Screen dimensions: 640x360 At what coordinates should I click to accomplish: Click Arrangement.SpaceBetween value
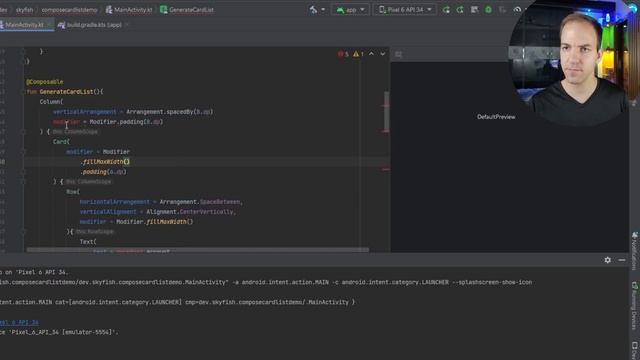tap(201, 202)
